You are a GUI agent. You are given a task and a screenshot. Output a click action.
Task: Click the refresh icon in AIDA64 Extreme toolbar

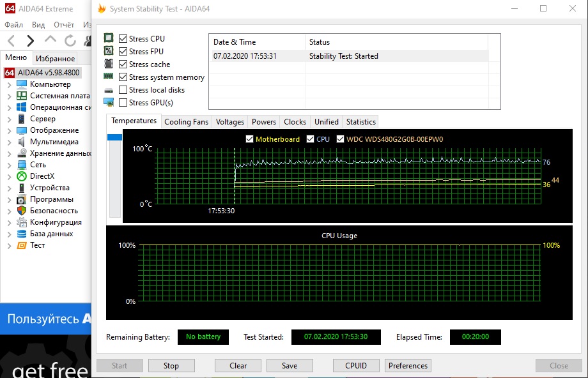pyautogui.click(x=70, y=40)
